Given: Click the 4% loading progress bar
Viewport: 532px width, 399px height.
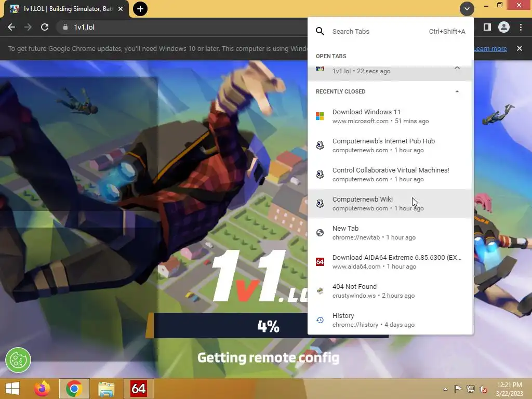Looking at the screenshot, I should point(267,326).
